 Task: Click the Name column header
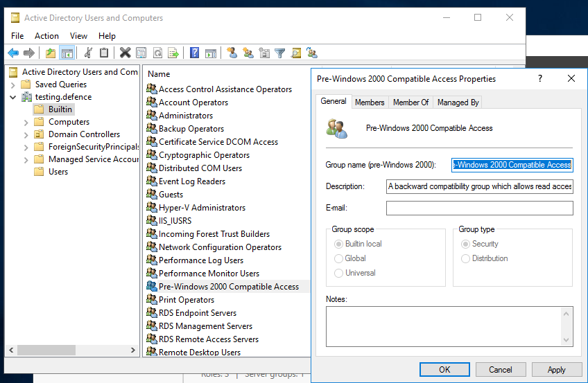click(x=159, y=74)
